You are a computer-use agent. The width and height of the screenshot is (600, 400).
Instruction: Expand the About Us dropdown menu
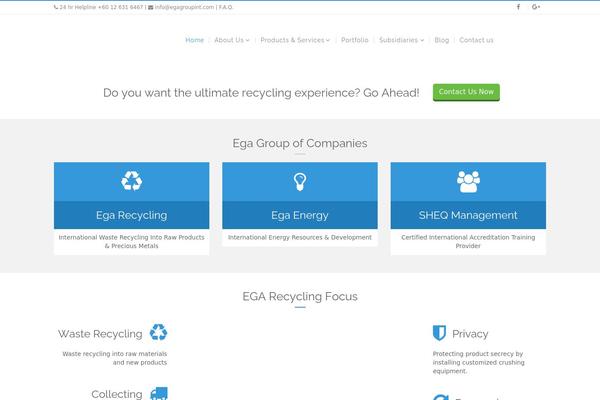point(232,40)
